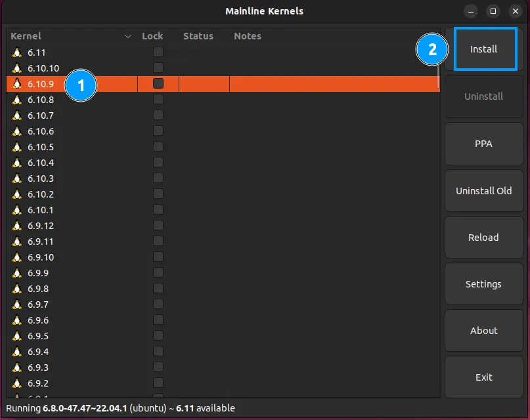Click the Uninstall button
Screen dimensions: 530x420
(483, 96)
